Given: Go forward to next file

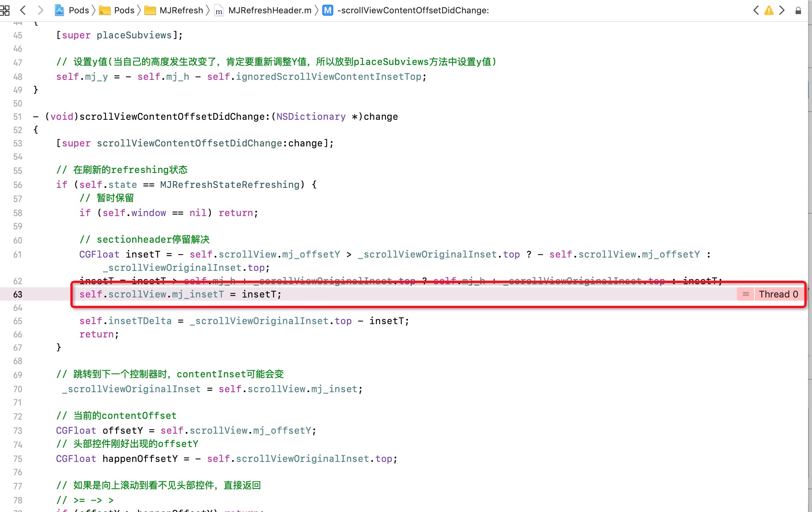Looking at the screenshot, I should point(40,10).
